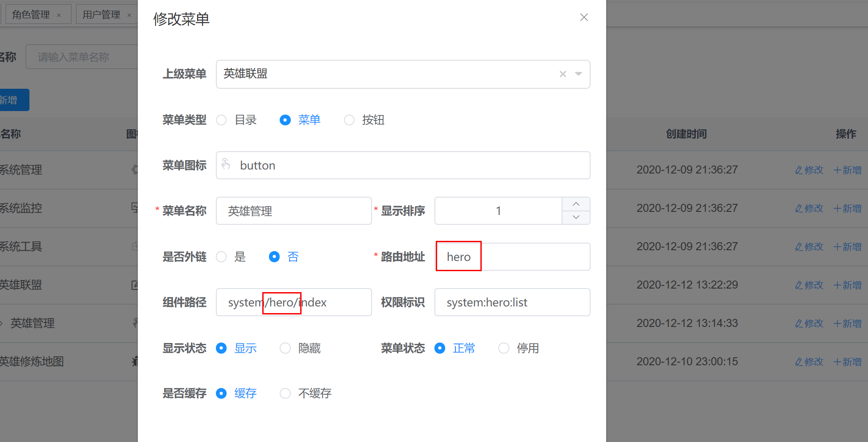Close the 角色管理 tab with its × icon
868x442 pixels.
tap(58, 14)
